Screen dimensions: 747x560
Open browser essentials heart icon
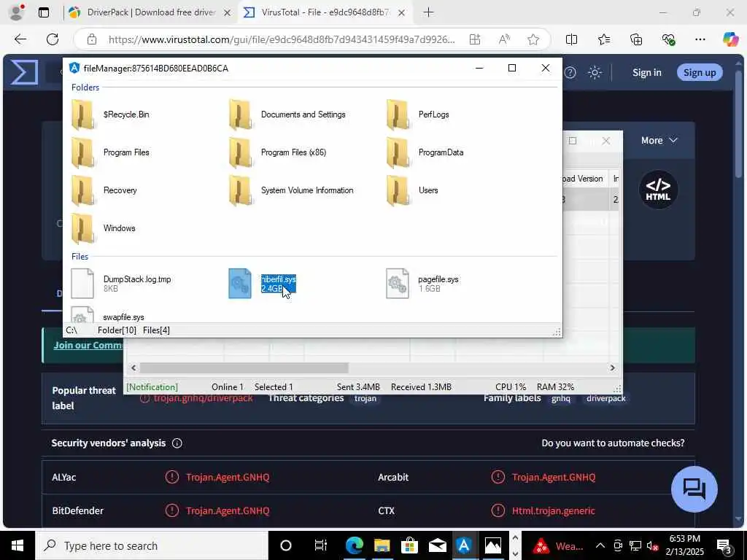[x=668, y=39]
